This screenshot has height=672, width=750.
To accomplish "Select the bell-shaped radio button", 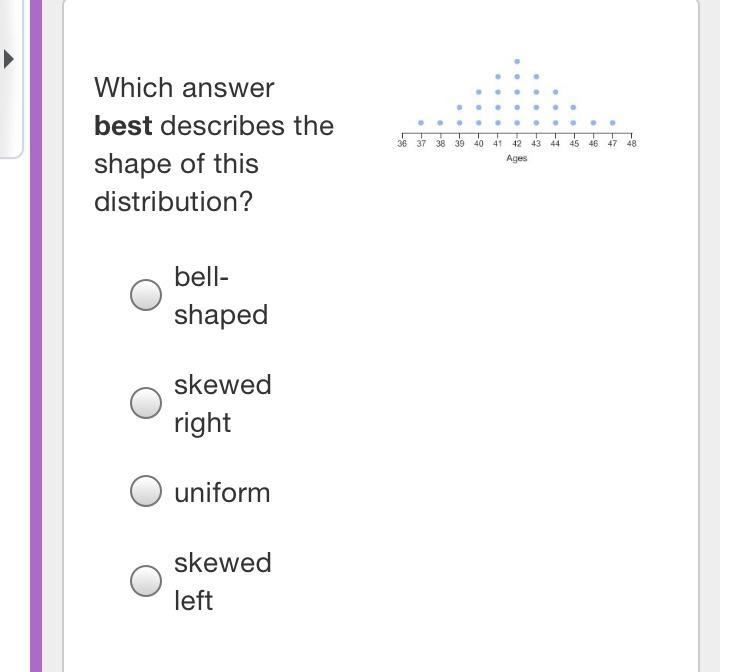I will point(146,295).
